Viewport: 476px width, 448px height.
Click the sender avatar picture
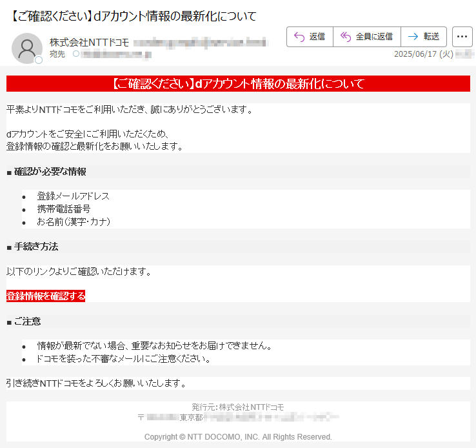(x=26, y=48)
